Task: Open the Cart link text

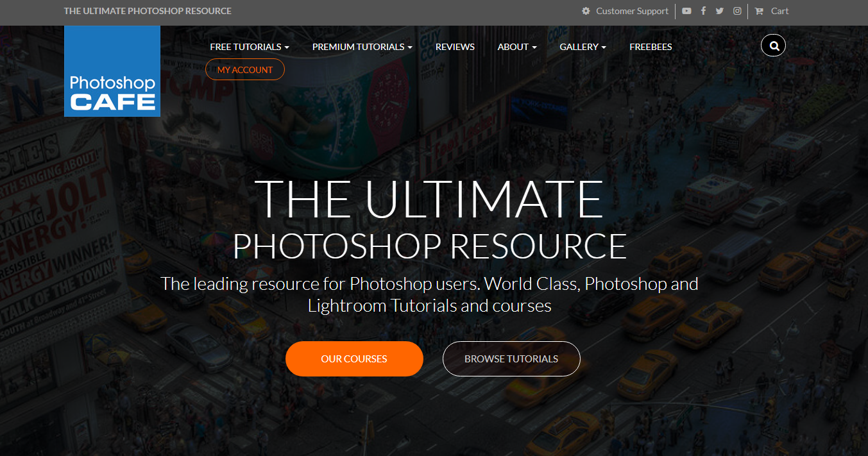Action: tap(779, 11)
